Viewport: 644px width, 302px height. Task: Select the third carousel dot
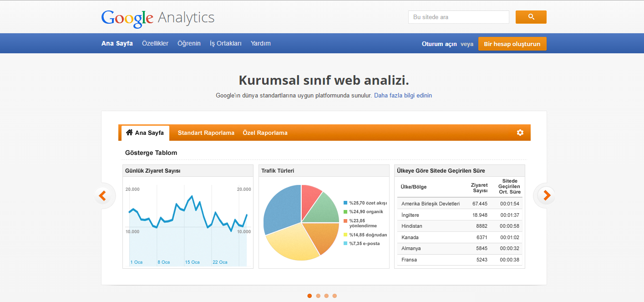326,296
